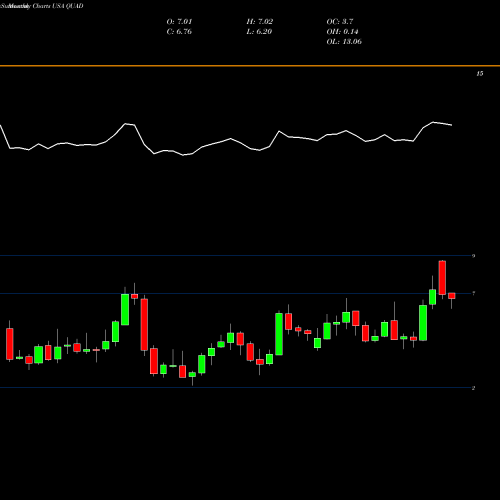Viewport: 500px width, 500px height.
Task: Select the tallest red candle touching level 9
Action: click(x=442, y=278)
